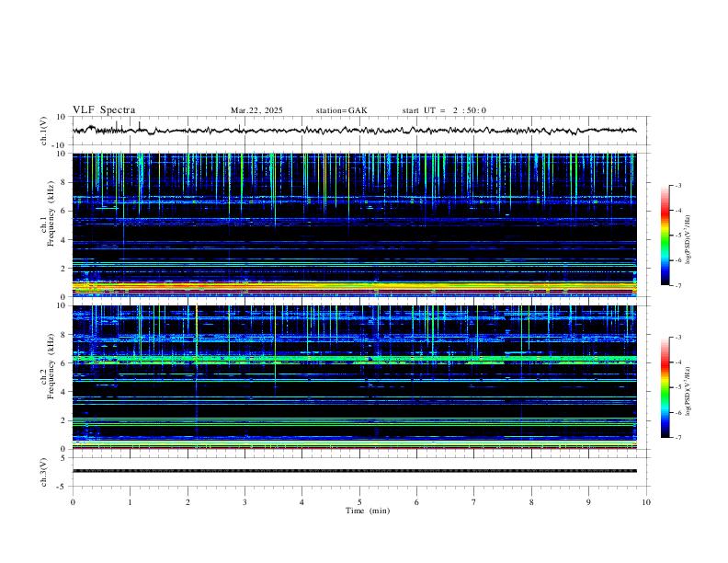Click the red-yellow low-frequency band in ch.1
This screenshot has height=563, width=728.
354,288
